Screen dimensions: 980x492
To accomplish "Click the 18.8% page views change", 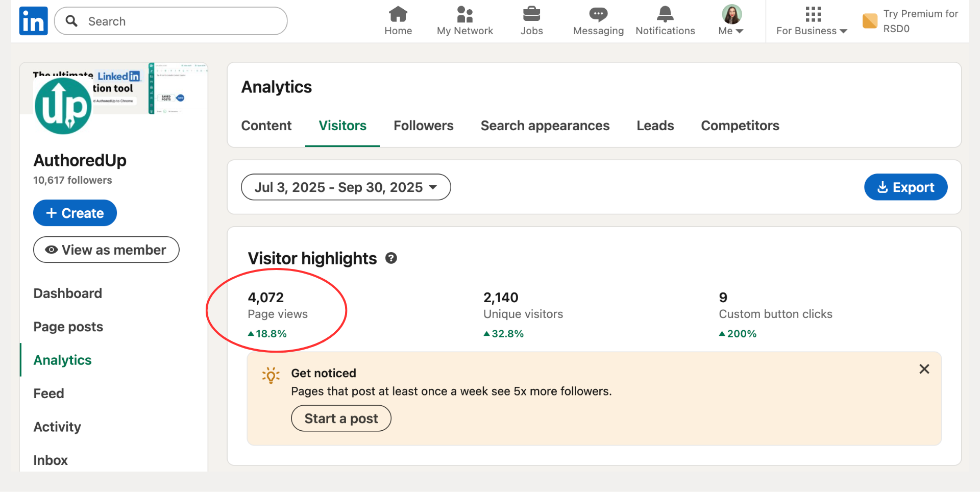I will [x=267, y=334].
